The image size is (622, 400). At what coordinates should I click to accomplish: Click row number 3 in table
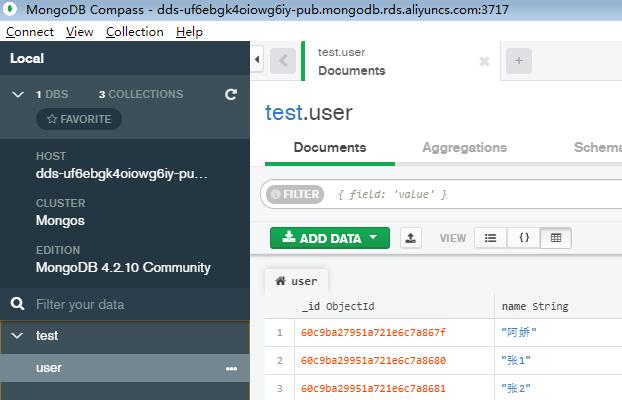[280, 388]
